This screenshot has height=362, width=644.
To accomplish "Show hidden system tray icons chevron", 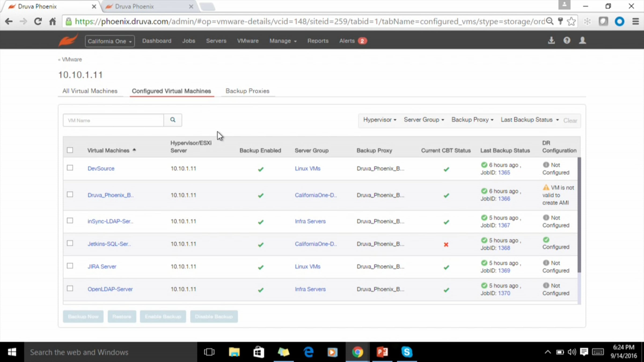I will (x=548, y=352).
